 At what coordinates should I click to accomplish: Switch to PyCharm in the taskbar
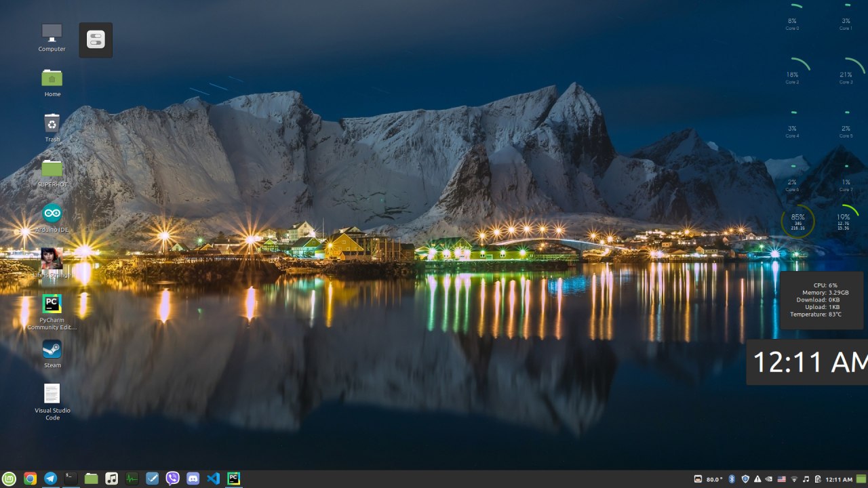pos(233,479)
